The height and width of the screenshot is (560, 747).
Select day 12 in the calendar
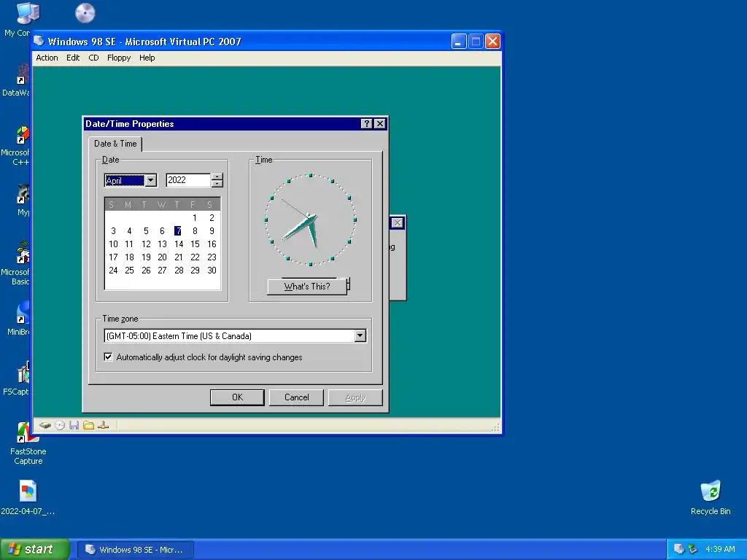146,244
